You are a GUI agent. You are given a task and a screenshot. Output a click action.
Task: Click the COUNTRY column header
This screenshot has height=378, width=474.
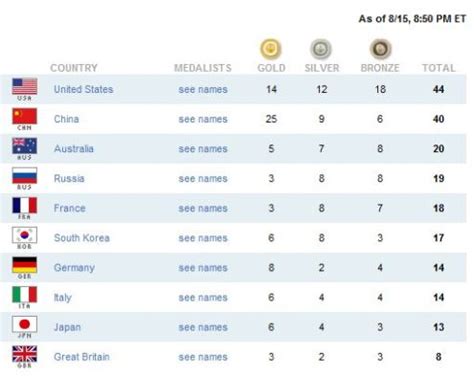coord(74,68)
